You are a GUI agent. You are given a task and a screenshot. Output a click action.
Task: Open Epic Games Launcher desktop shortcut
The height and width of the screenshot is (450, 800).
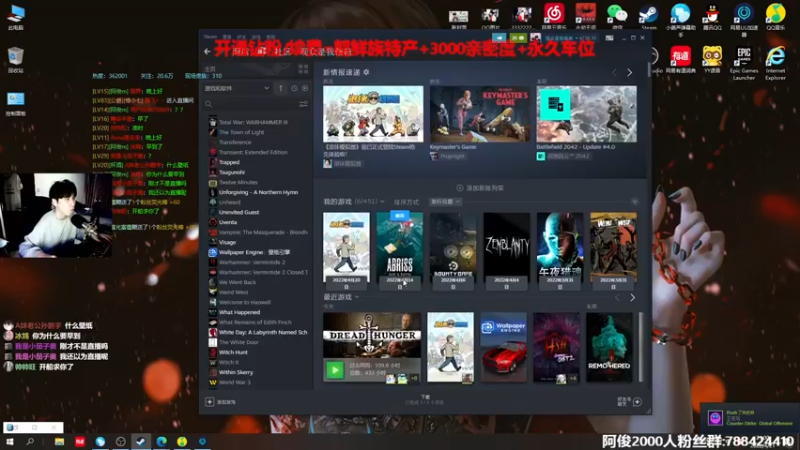[744, 63]
